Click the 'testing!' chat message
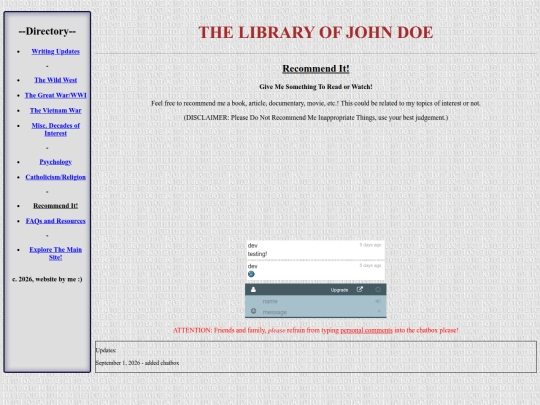 coord(257,254)
